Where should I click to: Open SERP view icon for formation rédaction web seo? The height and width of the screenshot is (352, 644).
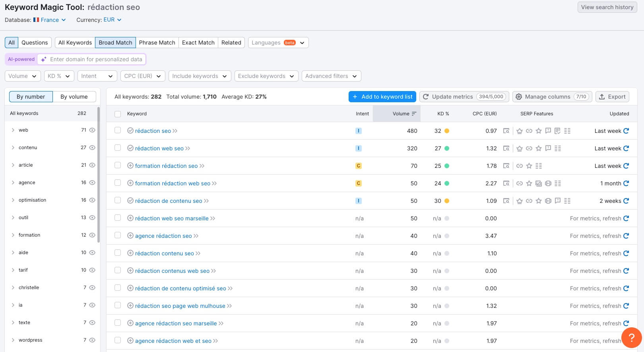pyautogui.click(x=506, y=183)
